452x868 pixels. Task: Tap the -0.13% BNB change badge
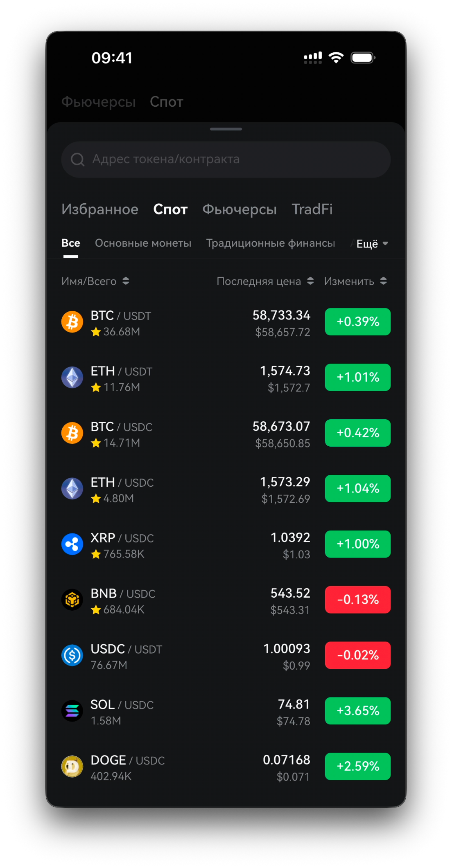[358, 600]
